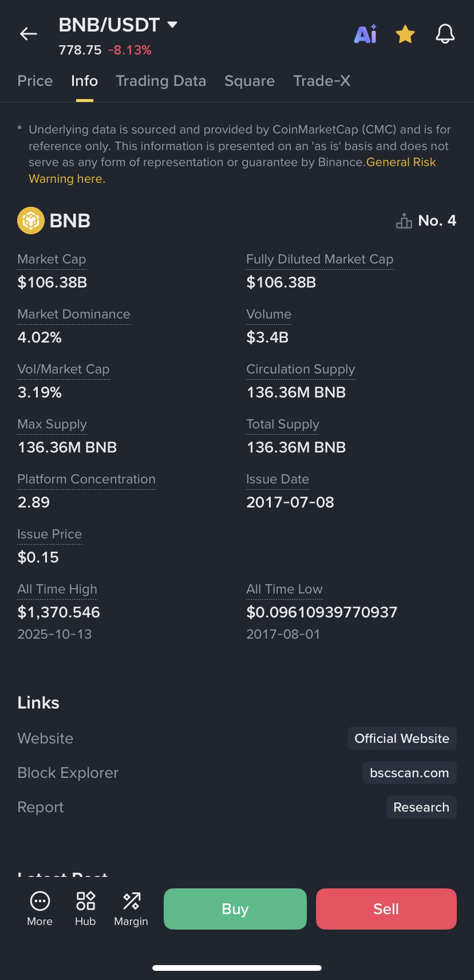Open the More menu icon
Viewport: 474px width, 980px height.
tap(39, 902)
